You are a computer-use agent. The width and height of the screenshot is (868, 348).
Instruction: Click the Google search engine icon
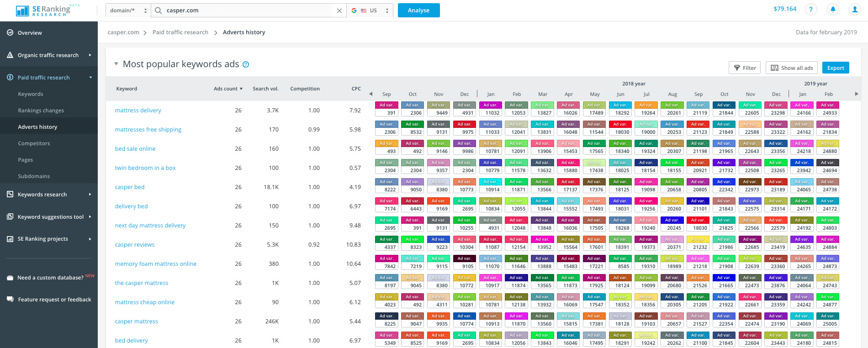(x=354, y=11)
